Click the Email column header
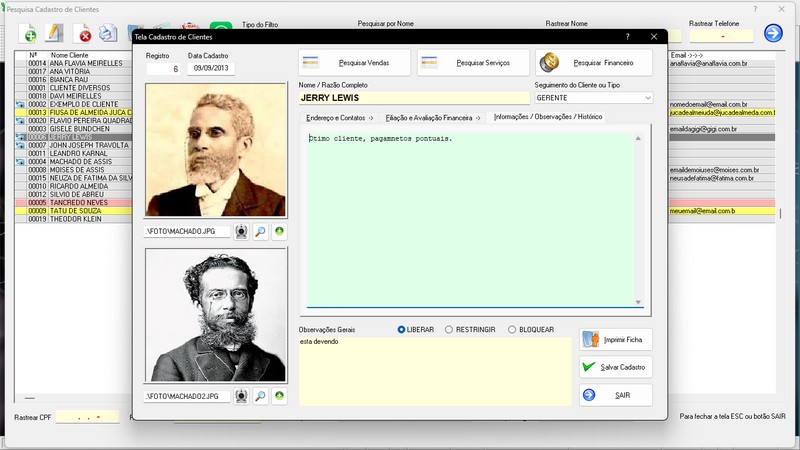The height and width of the screenshot is (450, 800). pos(686,55)
